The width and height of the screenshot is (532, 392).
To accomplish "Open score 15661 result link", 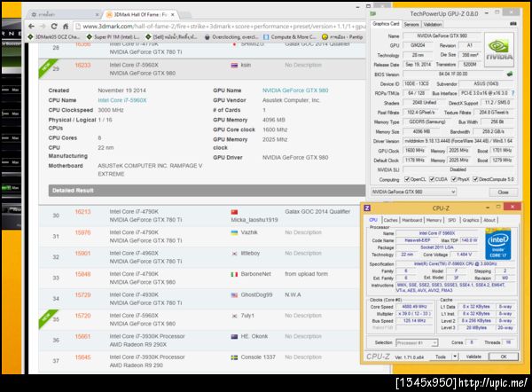I will coord(82,336).
